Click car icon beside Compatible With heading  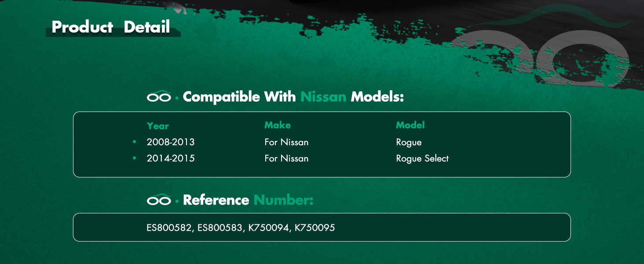[159, 97]
